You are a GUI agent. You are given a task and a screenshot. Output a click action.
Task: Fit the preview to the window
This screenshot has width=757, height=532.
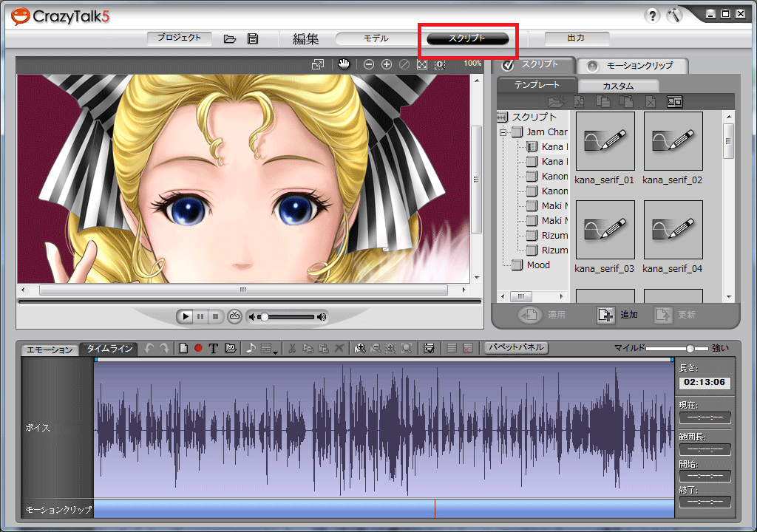click(x=422, y=64)
